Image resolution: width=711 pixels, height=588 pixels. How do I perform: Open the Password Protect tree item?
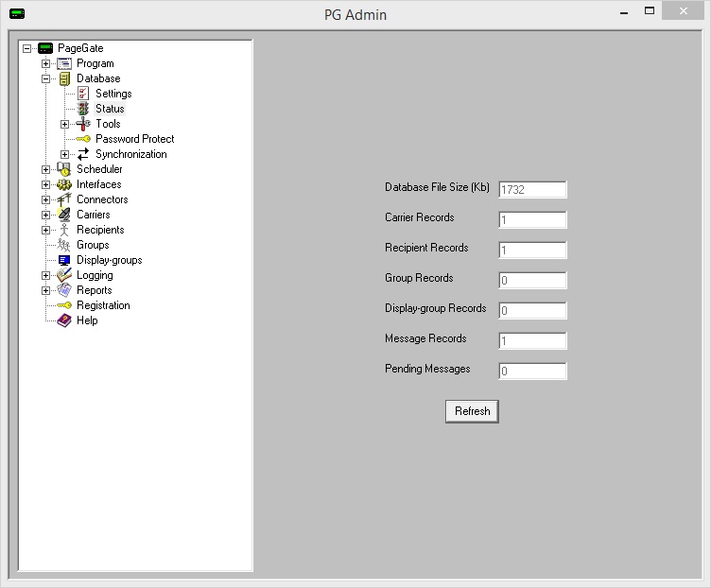point(134,139)
